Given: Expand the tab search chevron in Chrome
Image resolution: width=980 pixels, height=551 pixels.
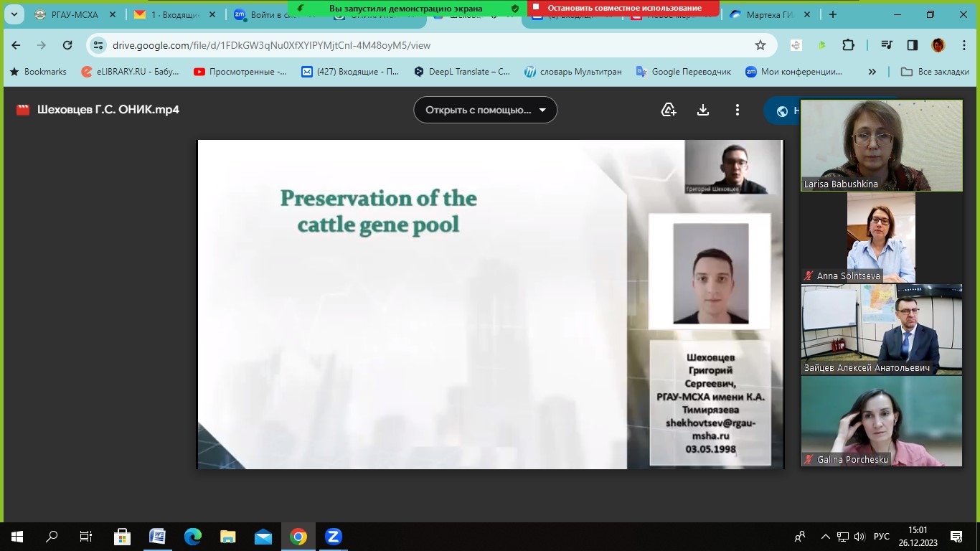Looking at the screenshot, I should [14, 14].
